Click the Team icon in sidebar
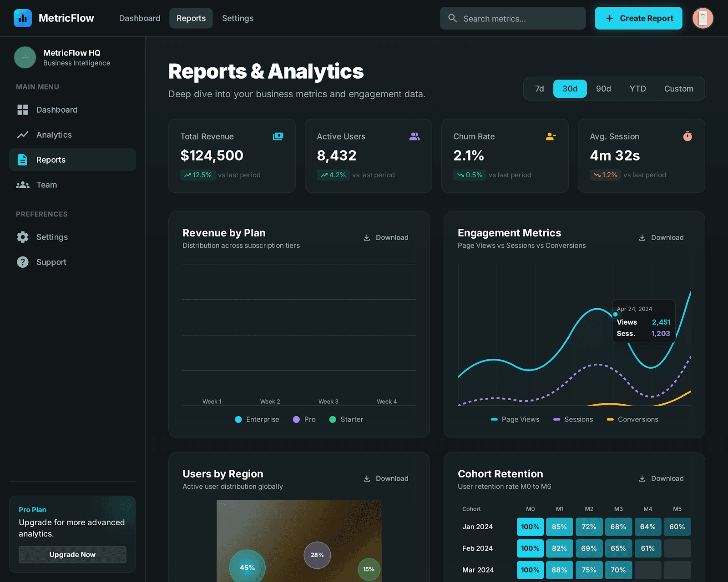Screen dimensions: 728x582 23,185
